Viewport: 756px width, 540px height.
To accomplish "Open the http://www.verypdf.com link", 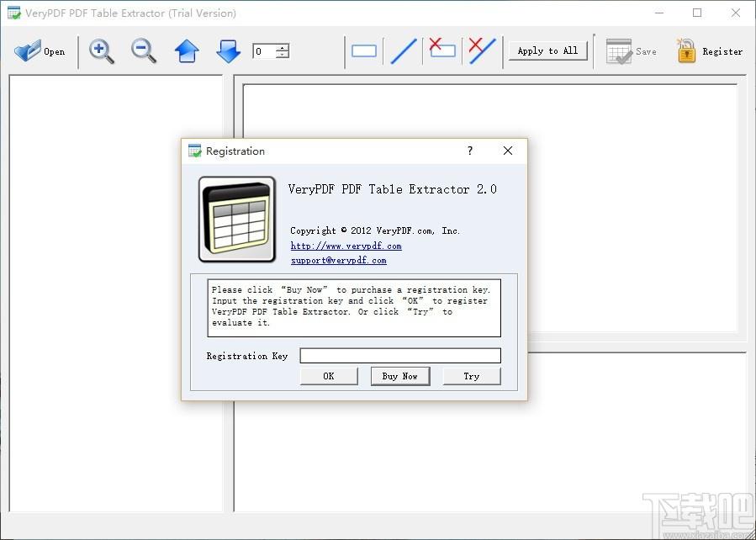I will (346, 246).
